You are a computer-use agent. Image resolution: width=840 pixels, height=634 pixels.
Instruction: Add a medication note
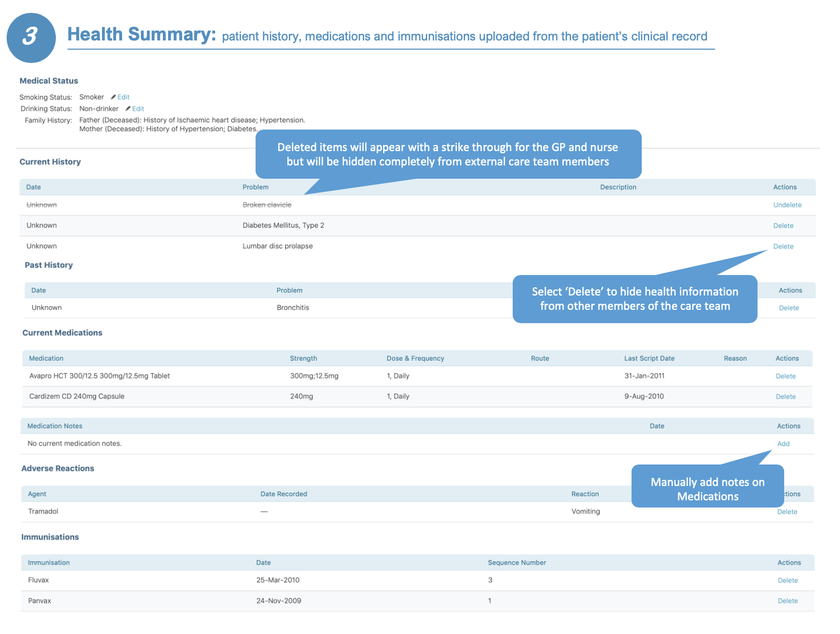point(783,444)
